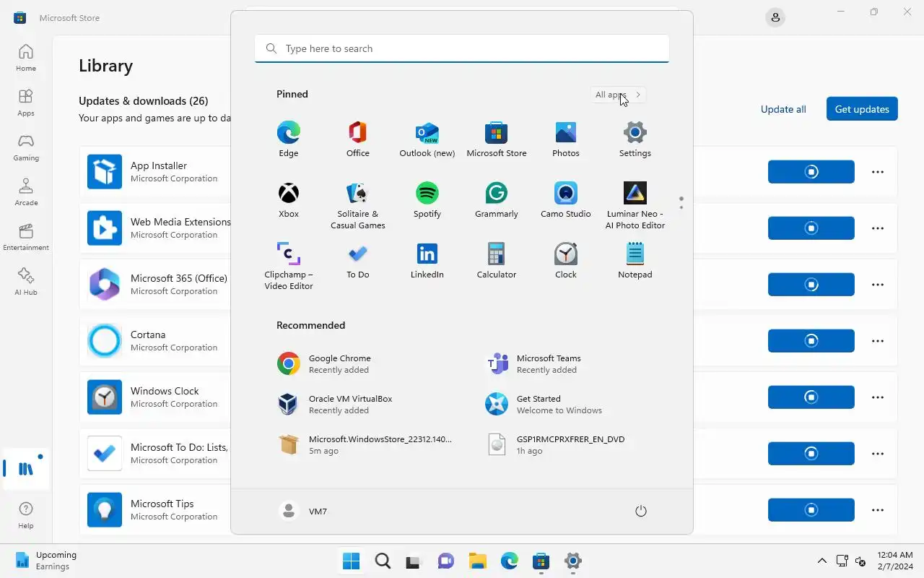
Task: Open Help in Store sidebar
Action: (26, 515)
